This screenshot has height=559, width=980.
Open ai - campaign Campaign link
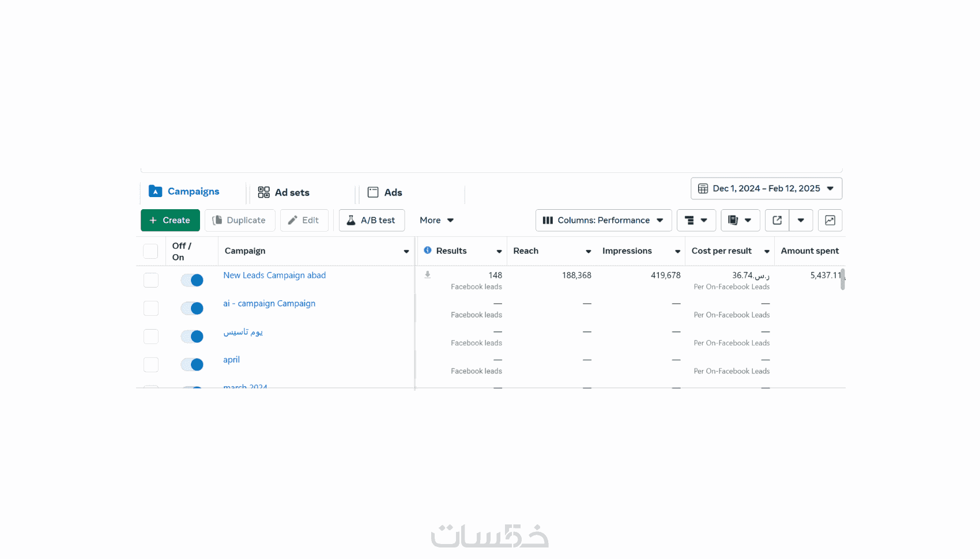pos(269,304)
